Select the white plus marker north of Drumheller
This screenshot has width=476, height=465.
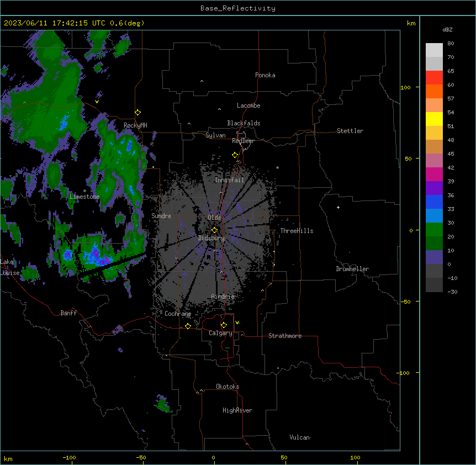[x=338, y=207]
